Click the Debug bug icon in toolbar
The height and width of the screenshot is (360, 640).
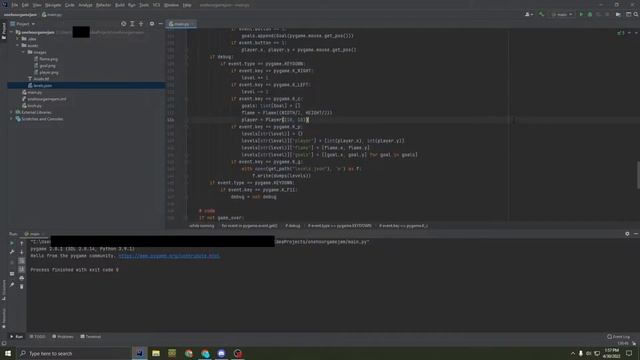coord(590,14)
